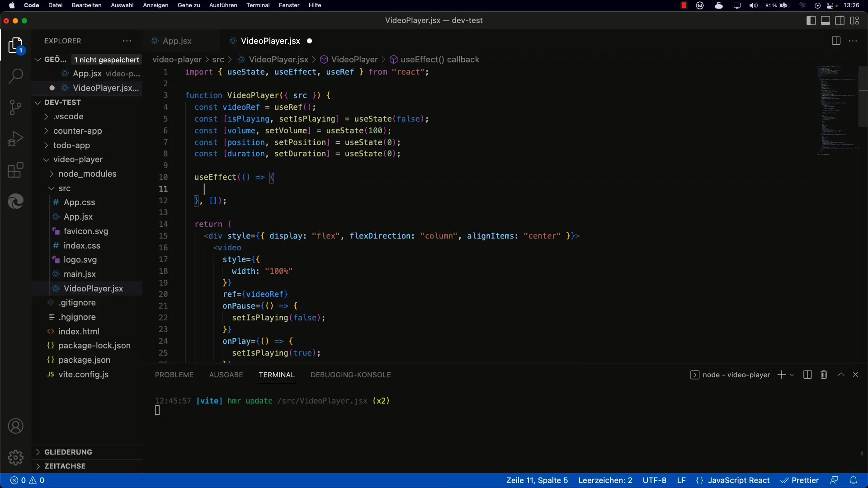Go to line via Zeile 11, Spalte 5
The image size is (868, 488).
coord(537,480)
